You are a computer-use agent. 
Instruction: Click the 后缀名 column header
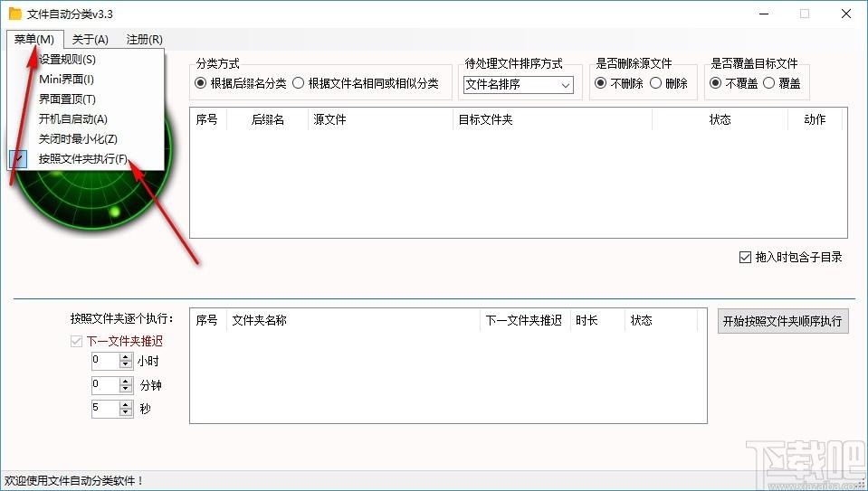tap(267, 119)
